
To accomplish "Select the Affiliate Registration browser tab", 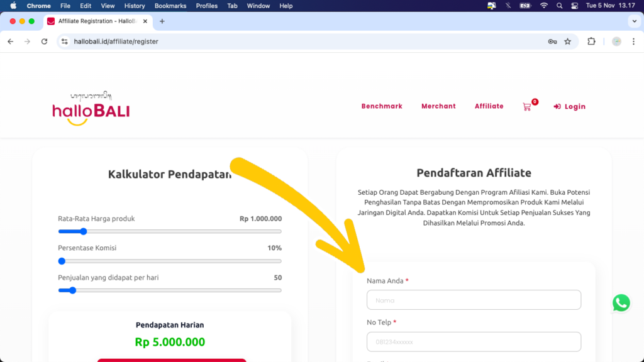I will (97, 21).
